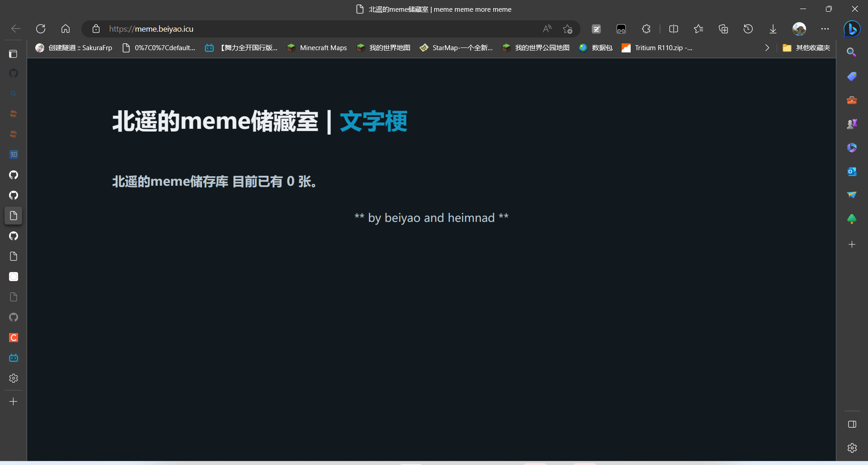
Task: Open browser Downloads icon in toolbar
Action: tap(773, 28)
